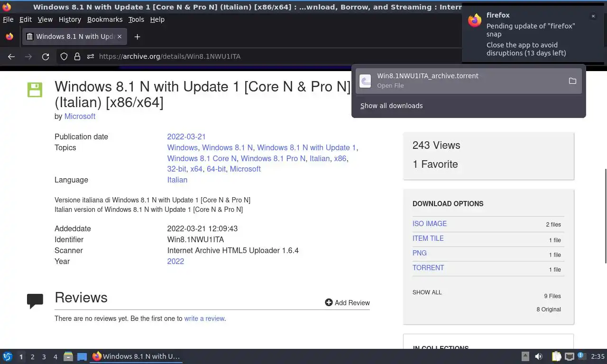Open the Edit menu
Image resolution: width=607 pixels, height=364 pixels.
[26, 19]
